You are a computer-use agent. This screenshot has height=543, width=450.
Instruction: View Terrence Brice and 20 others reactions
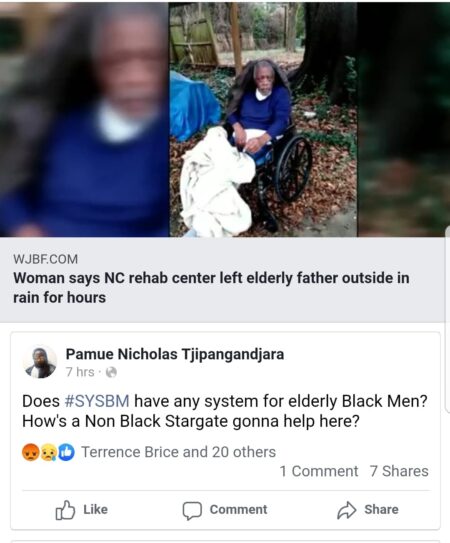(x=178, y=452)
